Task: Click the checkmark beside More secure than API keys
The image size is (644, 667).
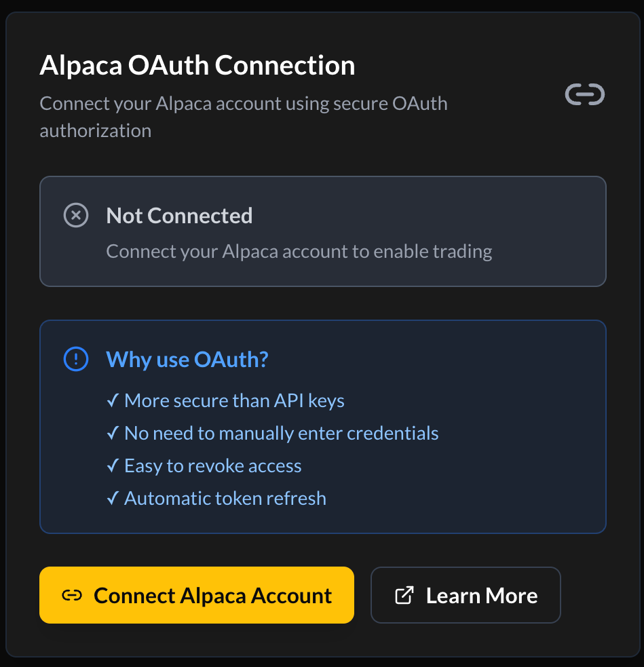Action: coord(113,400)
